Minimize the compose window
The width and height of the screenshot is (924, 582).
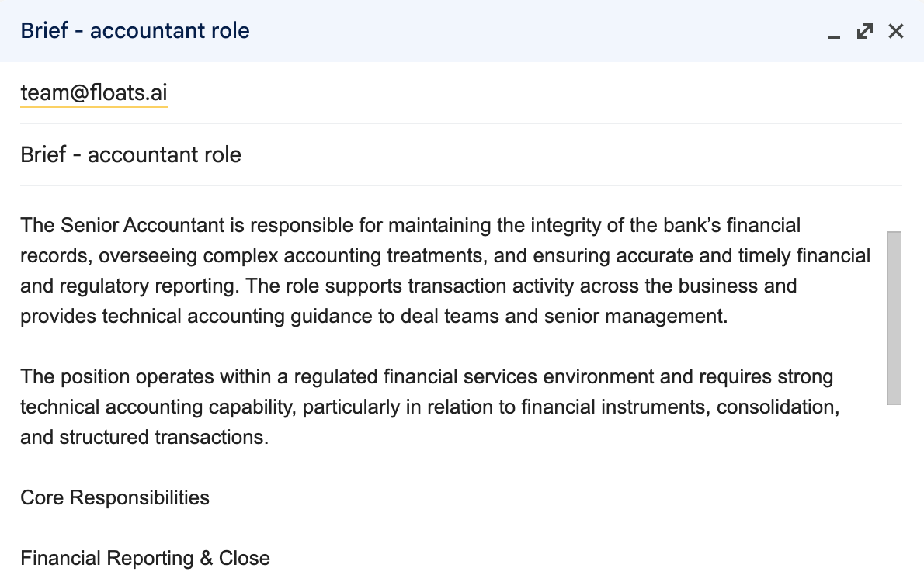pos(834,33)
